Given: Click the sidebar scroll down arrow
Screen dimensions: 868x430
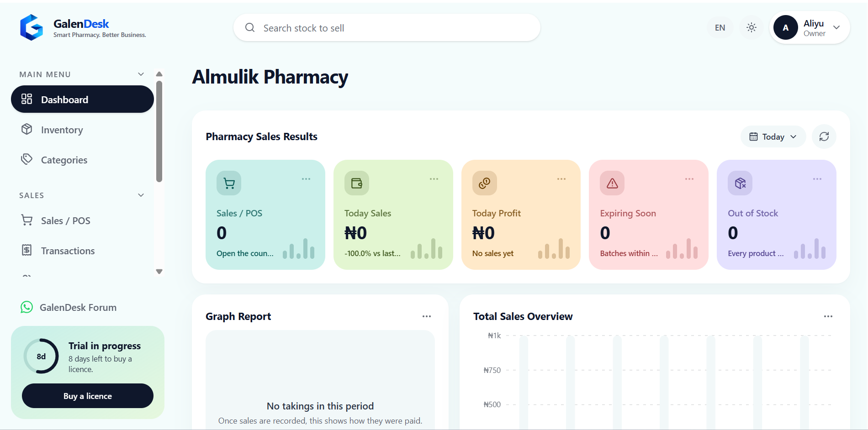Looking at the screenshot, I should (x=159, y=272).
